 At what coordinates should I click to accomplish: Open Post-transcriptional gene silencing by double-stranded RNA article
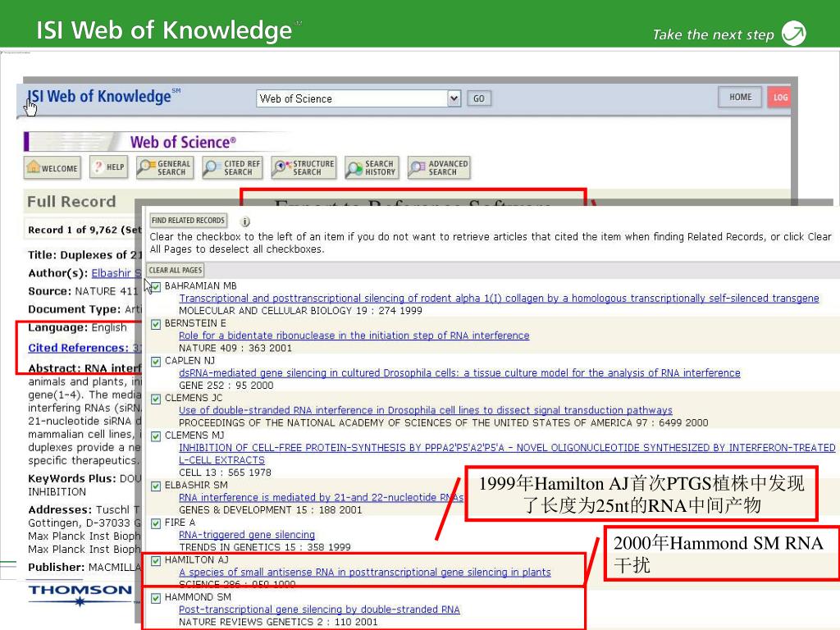pyautogui.click(x=319, y=609)
